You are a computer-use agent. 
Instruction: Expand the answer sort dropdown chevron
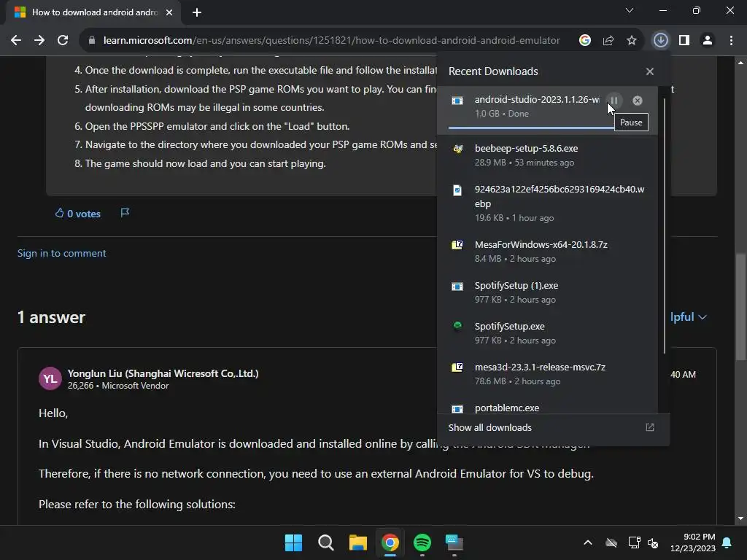point(703,317)
